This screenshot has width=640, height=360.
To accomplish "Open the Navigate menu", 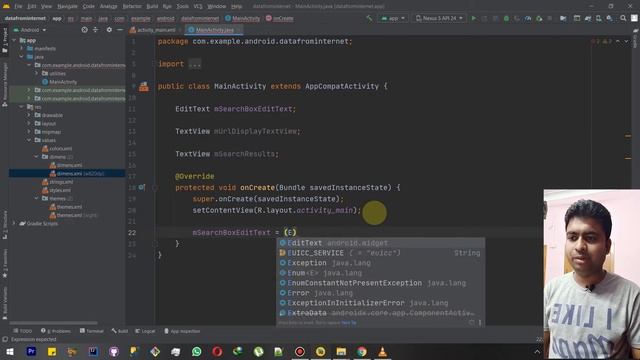I will (x=67, y=6).
